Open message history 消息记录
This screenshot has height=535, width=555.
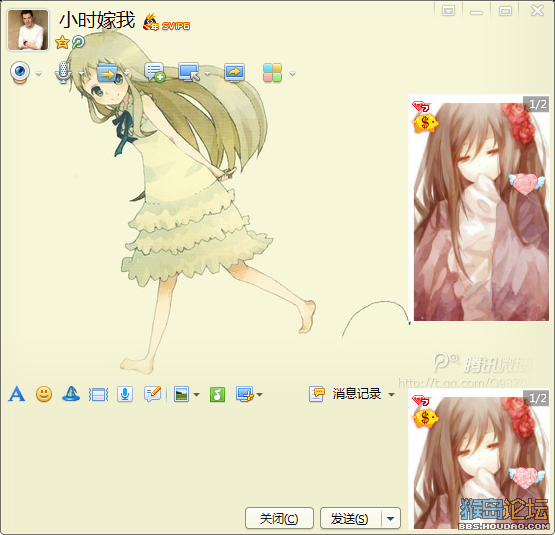[x=345, y=394]
